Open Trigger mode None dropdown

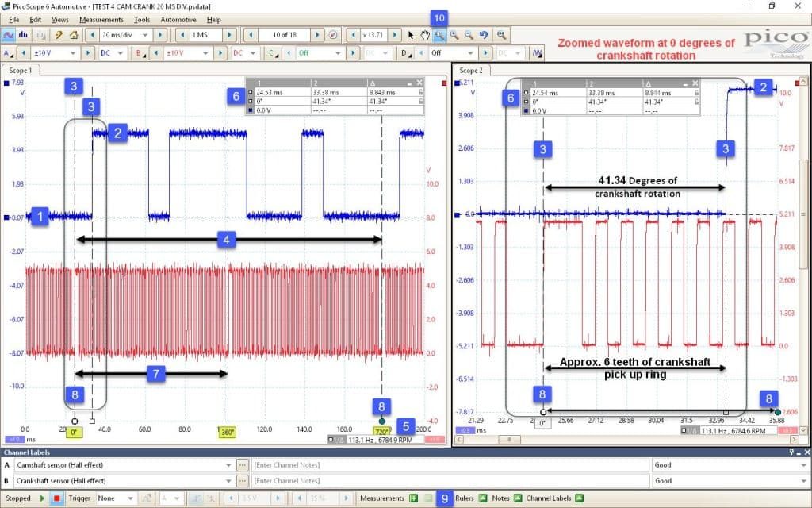click(117, 498)
